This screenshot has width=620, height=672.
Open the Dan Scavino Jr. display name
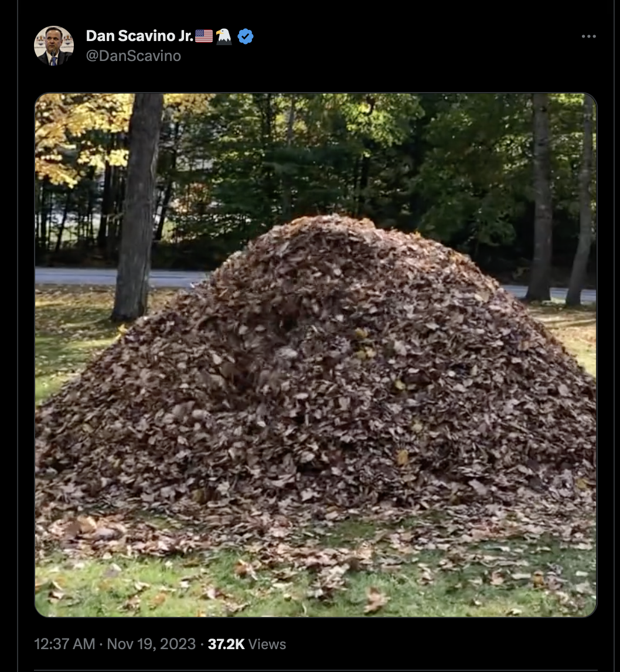(x=139, y=36)
